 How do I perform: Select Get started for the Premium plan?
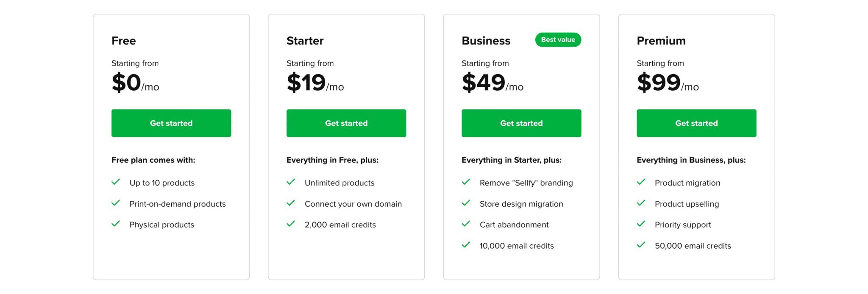(696, 123)
